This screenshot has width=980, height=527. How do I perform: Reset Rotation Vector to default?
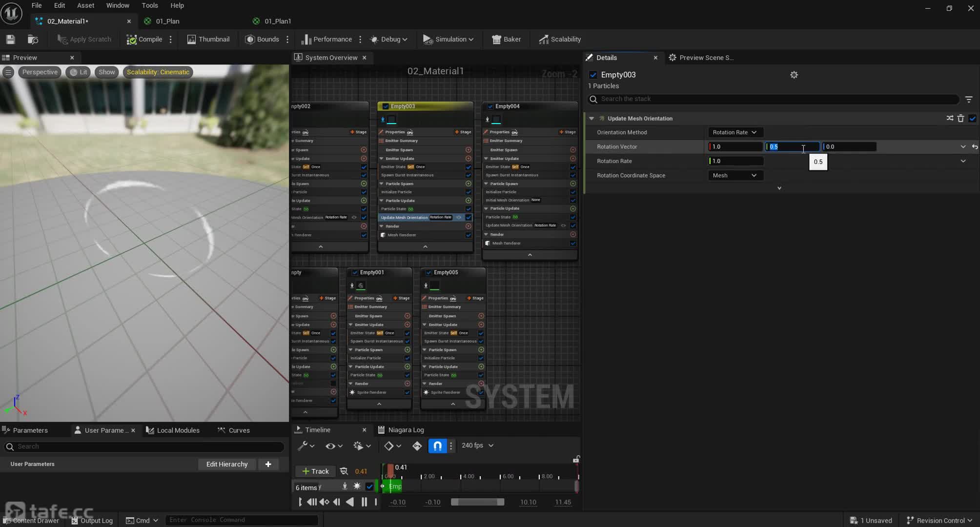[975, 147]
